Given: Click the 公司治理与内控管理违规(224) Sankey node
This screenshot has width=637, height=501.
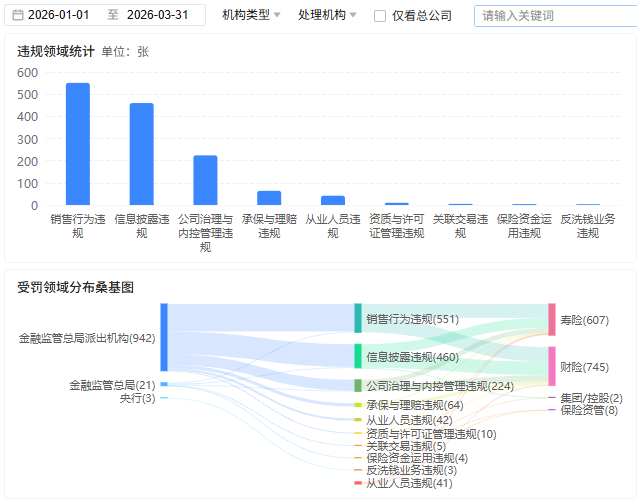Looking at the screenshot, I should 358,385.
